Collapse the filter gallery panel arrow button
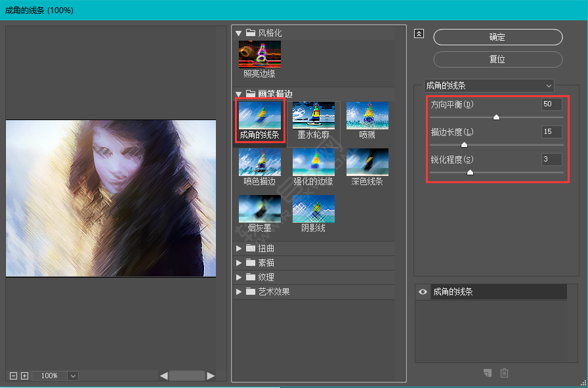 [x=419, y=35]
